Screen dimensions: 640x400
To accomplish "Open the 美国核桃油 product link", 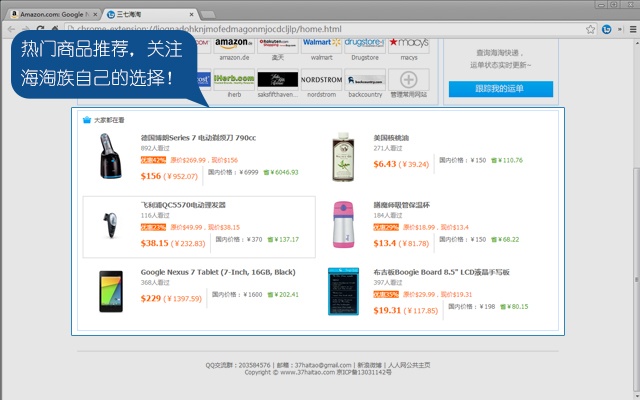I will pos(391,138).
